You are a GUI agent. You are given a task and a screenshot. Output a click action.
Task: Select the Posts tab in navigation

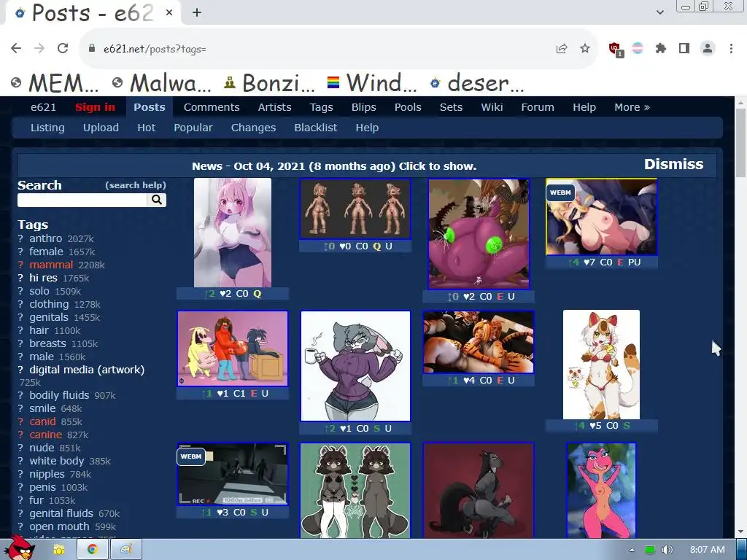tap(149, 107)
